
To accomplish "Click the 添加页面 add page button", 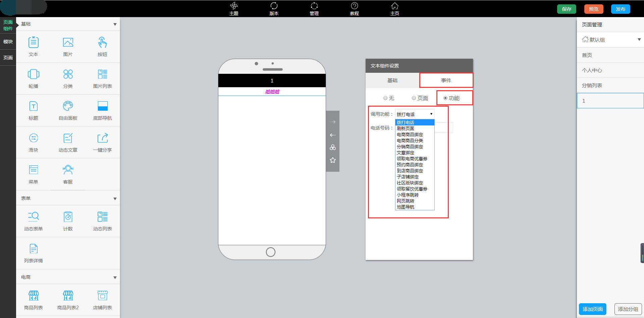I will point(593,309).
